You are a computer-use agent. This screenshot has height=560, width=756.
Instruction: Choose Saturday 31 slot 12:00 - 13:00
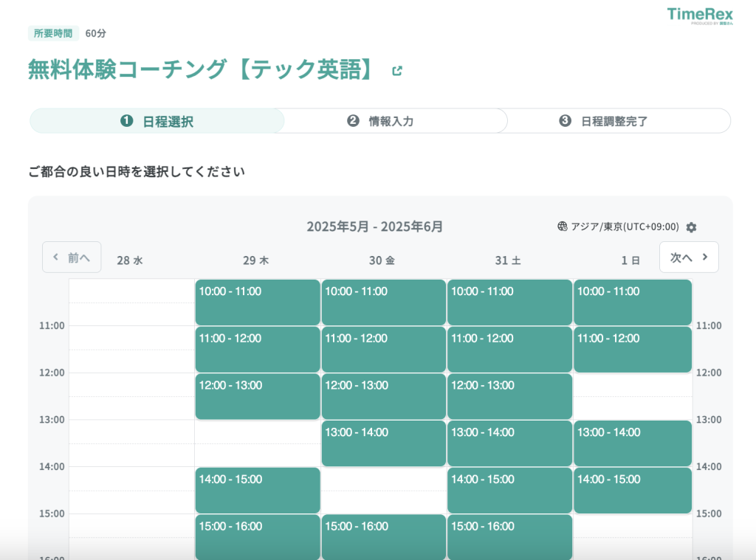pos(509,396)
